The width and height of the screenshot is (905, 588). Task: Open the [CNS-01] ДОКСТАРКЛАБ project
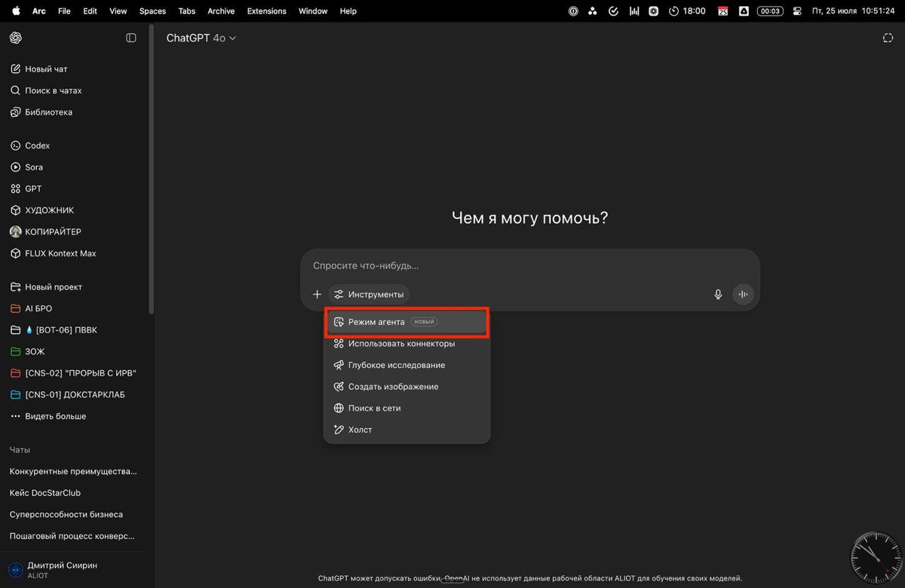pos(75,394)
